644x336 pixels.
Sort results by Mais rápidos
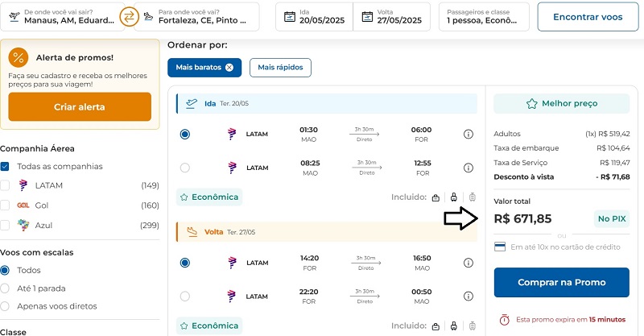click(x=280, y=68)
